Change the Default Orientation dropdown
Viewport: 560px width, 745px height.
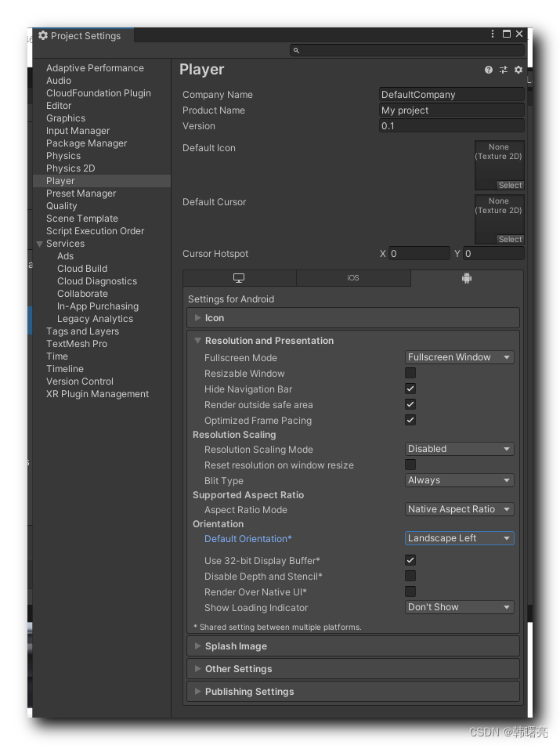tap(459, 538)
